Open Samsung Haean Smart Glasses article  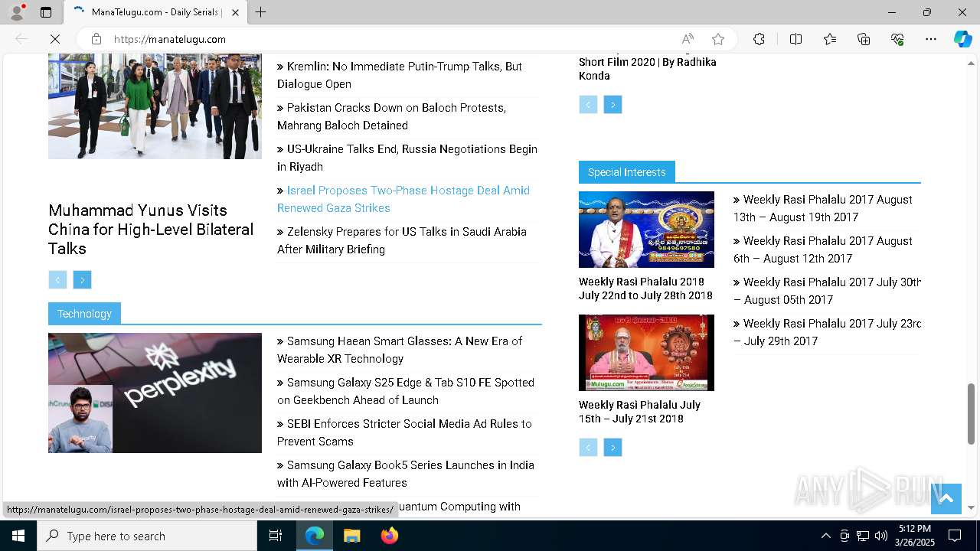click(x=400, y=350)
